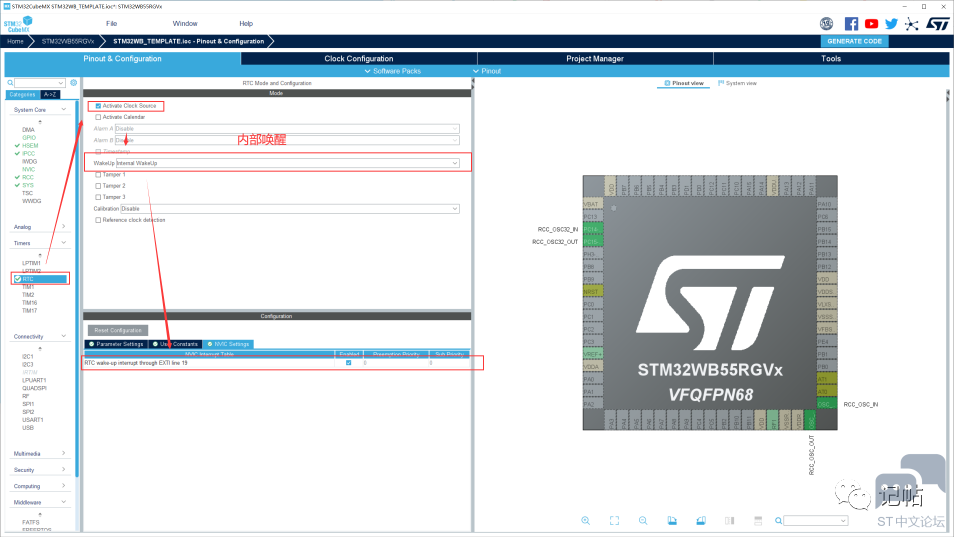This screenshot has width=954, height=537.
Task: Enable the Activate Calendar checkbox
Action: 98,117
